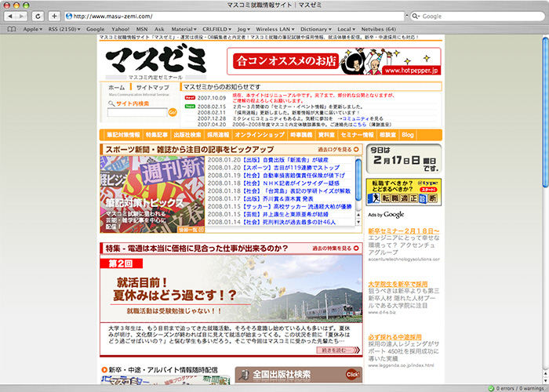Open the Yahoo! bookmark
Viewport: 549px width, 392px height.
(121, 30)
